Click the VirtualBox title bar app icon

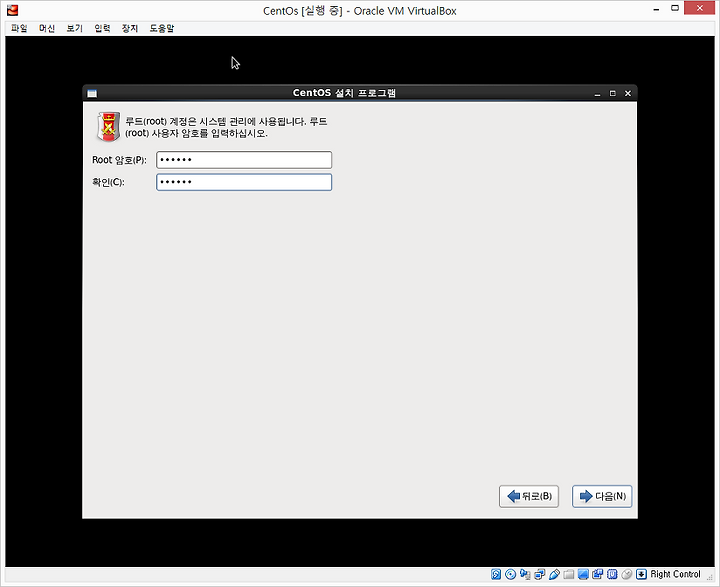(12, 10)
